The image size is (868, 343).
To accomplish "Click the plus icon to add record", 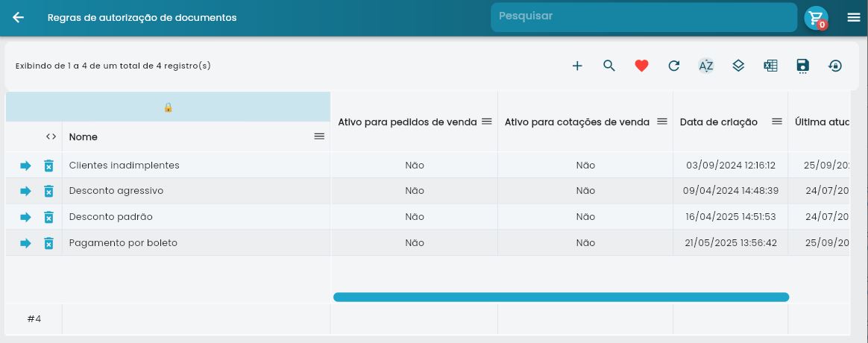I will pyautogui.click(x=577, y=66).
